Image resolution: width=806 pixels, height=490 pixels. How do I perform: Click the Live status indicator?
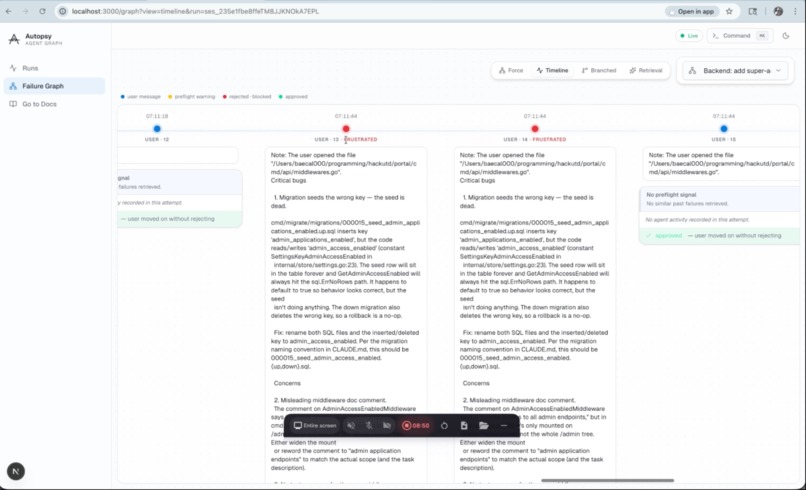(689, 35)
